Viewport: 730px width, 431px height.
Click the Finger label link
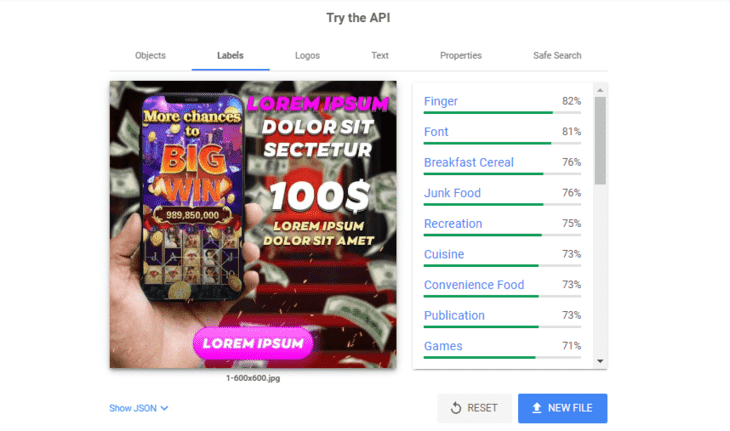440,101
